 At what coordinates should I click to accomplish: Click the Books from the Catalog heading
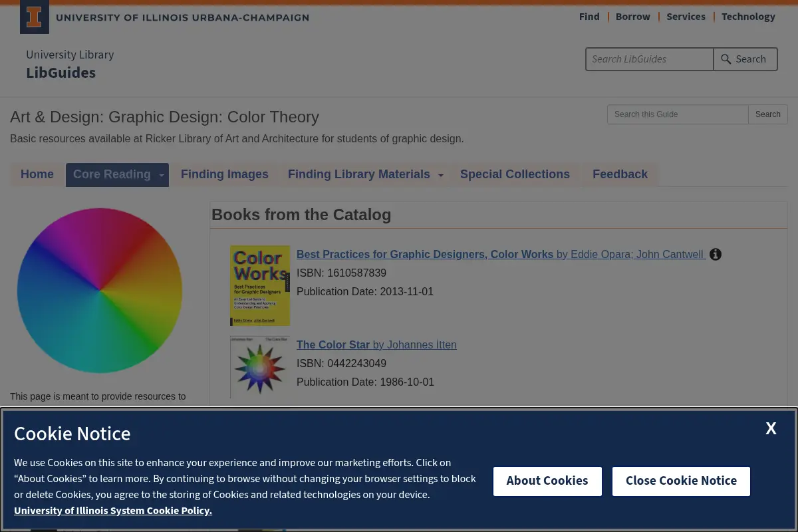pos(301,215)
